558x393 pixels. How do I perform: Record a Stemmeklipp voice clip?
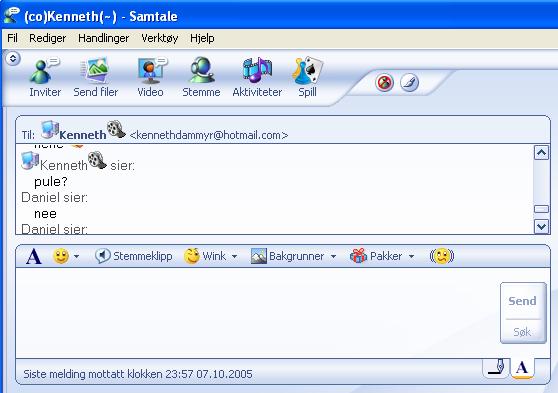133,256
